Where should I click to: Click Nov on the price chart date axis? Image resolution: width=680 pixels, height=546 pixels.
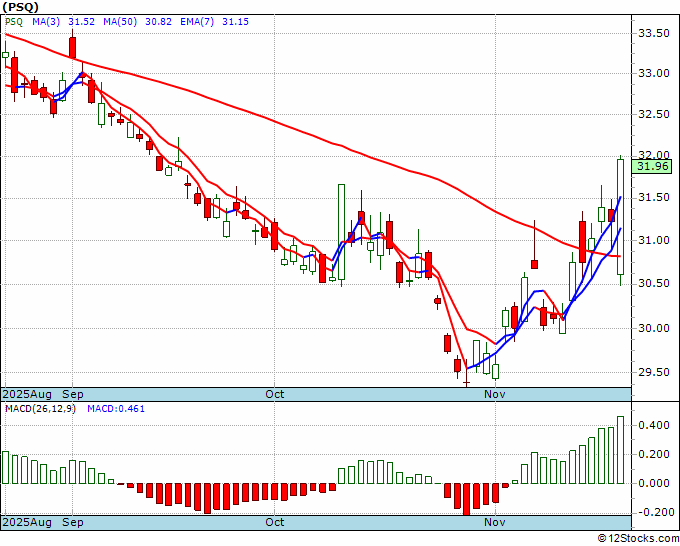pos(495,394)
